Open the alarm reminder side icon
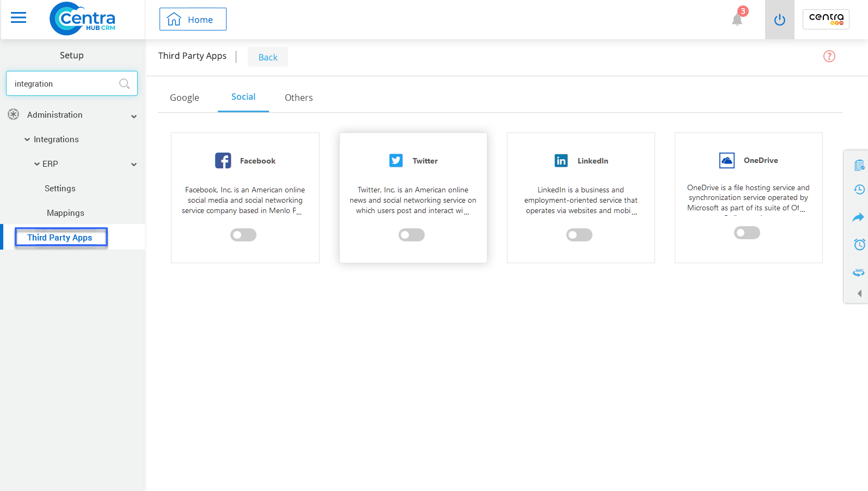Viewport: 868px width, 491px height. [x=859, y=244]
